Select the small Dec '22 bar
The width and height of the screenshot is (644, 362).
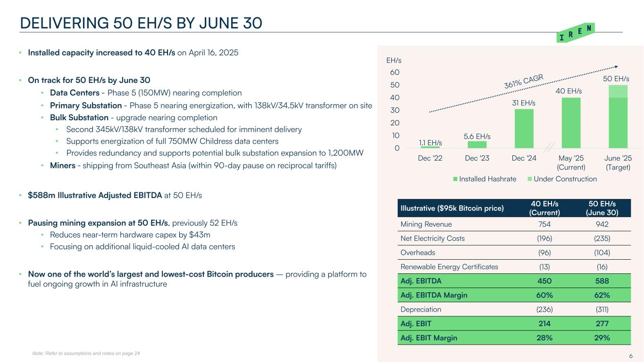[x=430, y=147]
